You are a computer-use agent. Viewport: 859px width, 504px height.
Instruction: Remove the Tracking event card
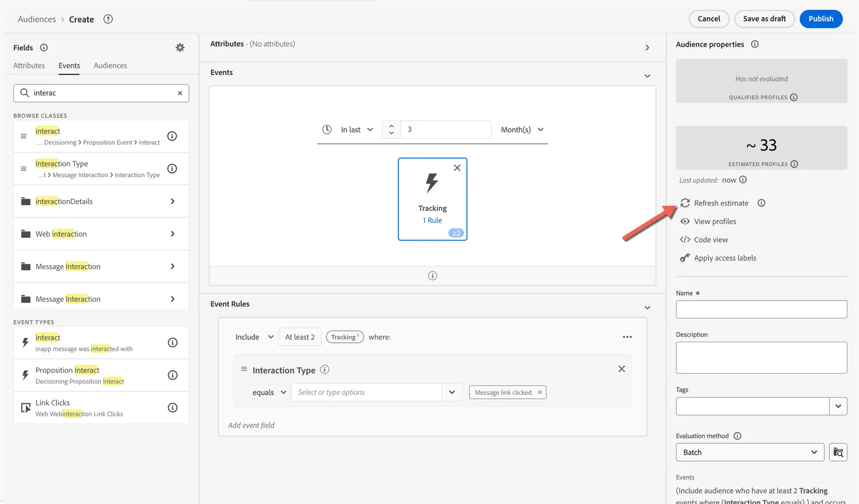click(x=457, y=168)
